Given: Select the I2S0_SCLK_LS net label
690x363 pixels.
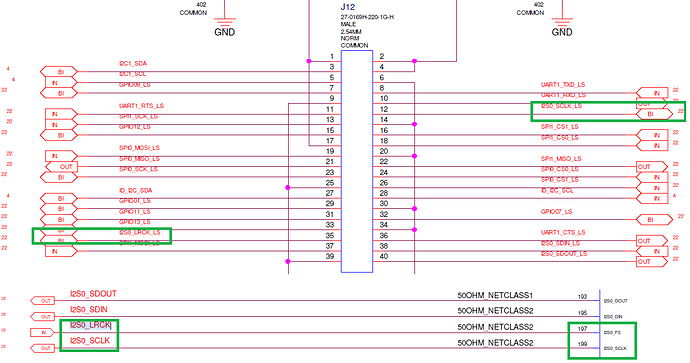Looking at the screenshot, I should tap(561, 106).
